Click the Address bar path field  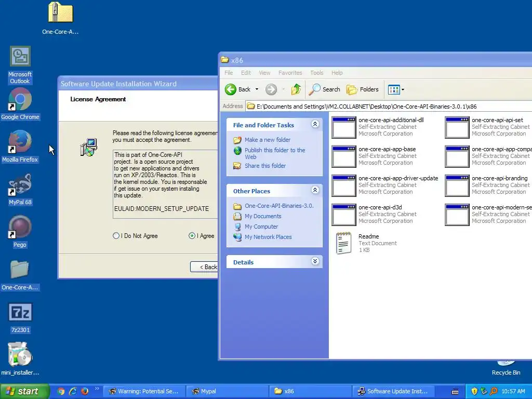pyautogui.click(x=389, y=107)
